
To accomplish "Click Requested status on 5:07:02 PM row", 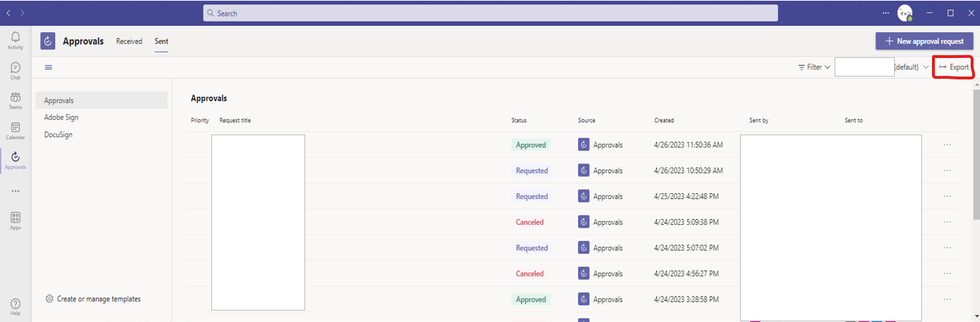I will click(x=532, y=248).
